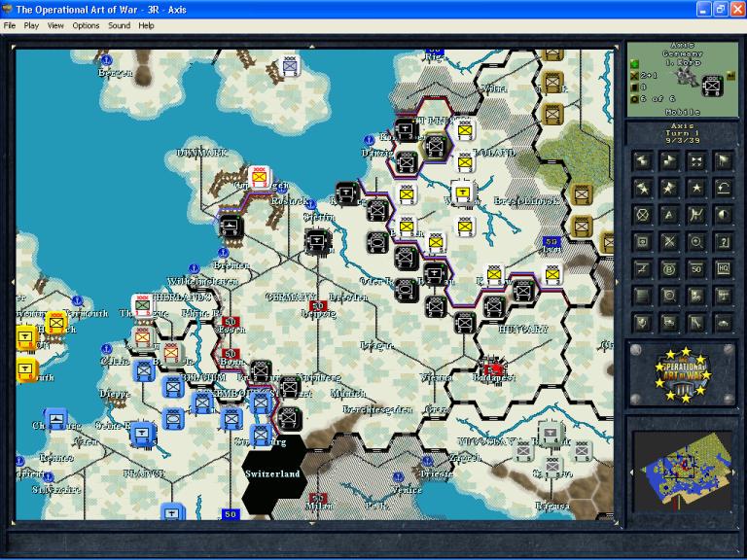Image resolution: width=747 pixels, height=560 pixels.
Task: Click the 'Turn 1' text in turn panel
Action: (682, 133)
